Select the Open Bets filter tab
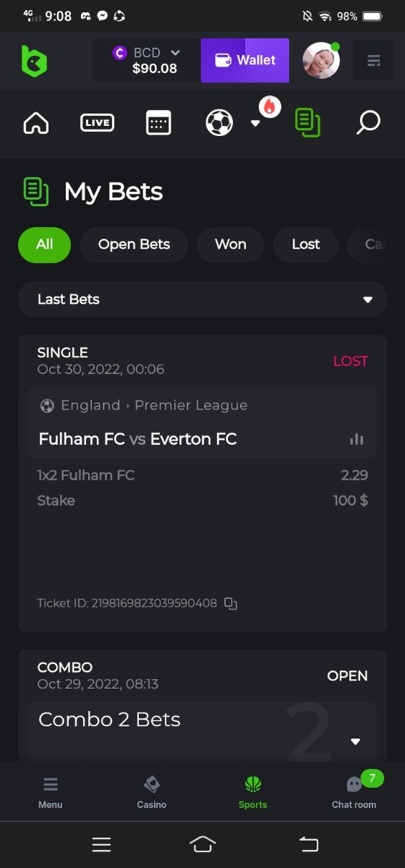Screen dimensions: 405x868 tap(134, 244)
